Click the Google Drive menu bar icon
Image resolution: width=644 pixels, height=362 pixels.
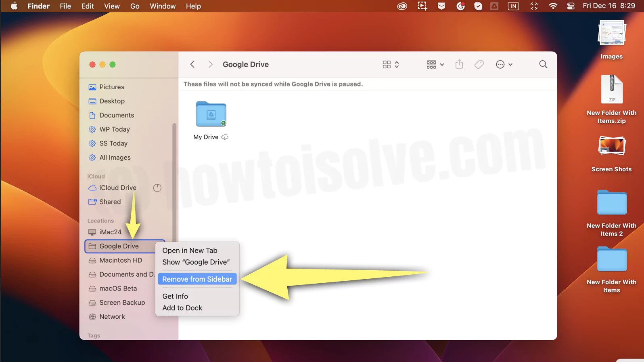coord(494,6)
